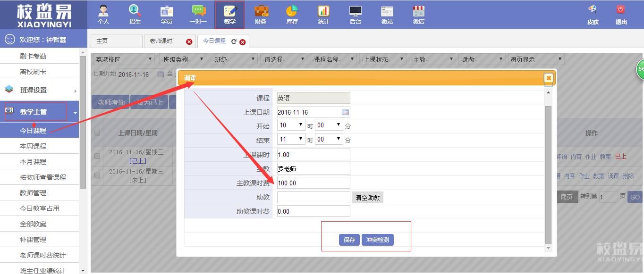Open the -班级类别- dropdown

coord(182,59)
